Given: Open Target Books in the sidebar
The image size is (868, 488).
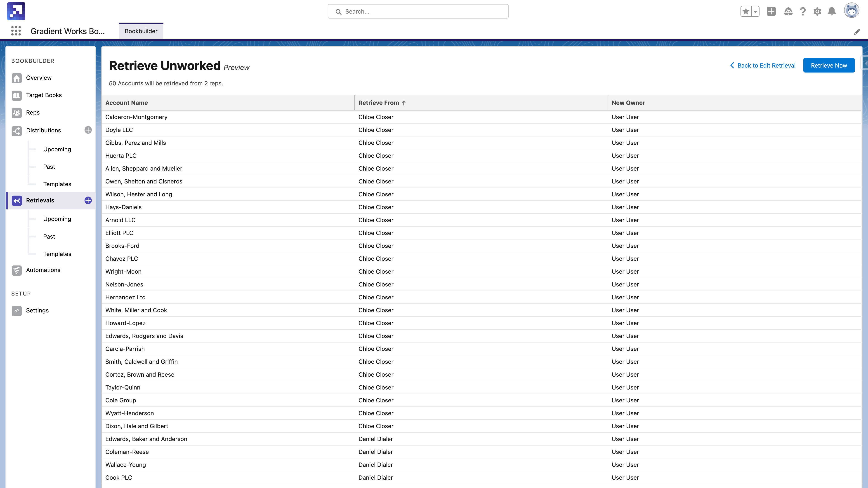Looking at the screenshot, I should pyautogui.click(x=44, y=95).
